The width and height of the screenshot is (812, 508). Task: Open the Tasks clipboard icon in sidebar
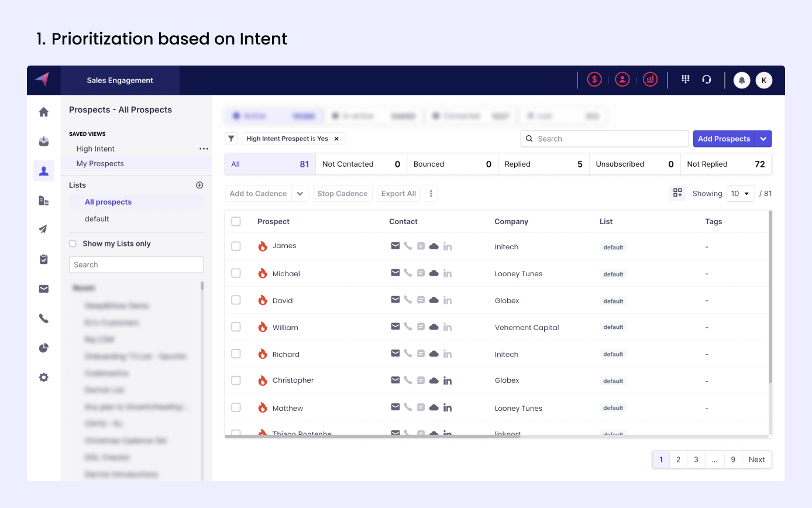(43, 259)
